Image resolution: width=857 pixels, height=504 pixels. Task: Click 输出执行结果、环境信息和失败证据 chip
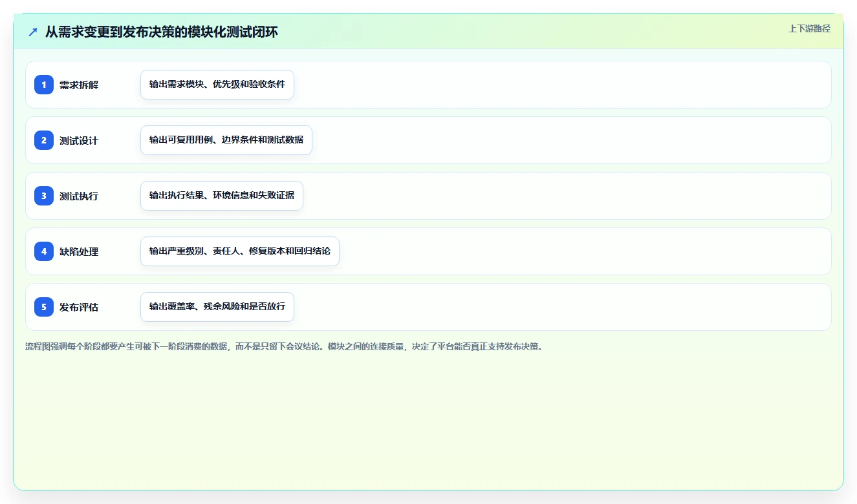pyautogui.click(x=222, y=196)
